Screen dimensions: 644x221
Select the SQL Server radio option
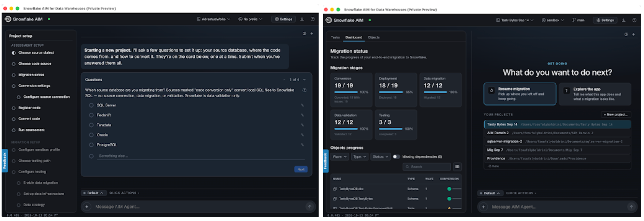tap(91, 105)
